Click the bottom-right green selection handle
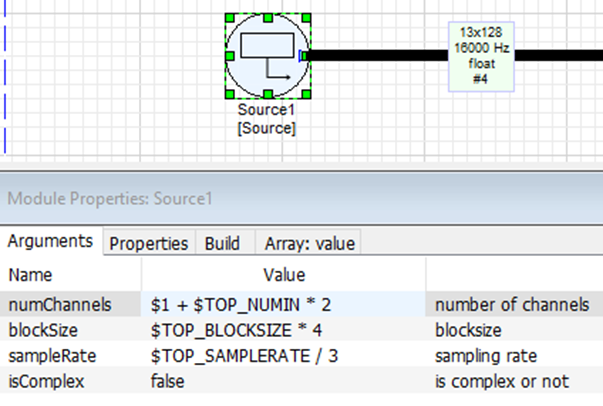 pos(308,95)
